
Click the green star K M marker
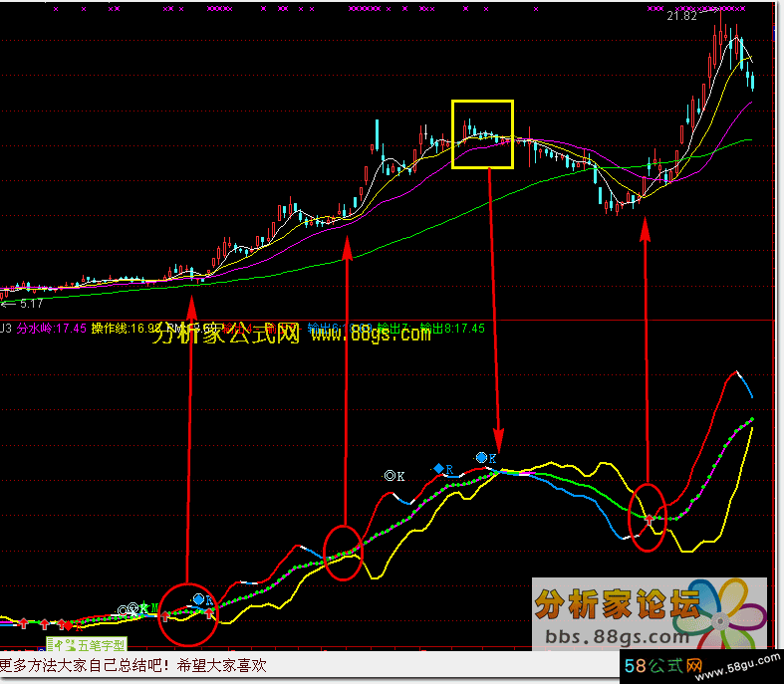148,607
